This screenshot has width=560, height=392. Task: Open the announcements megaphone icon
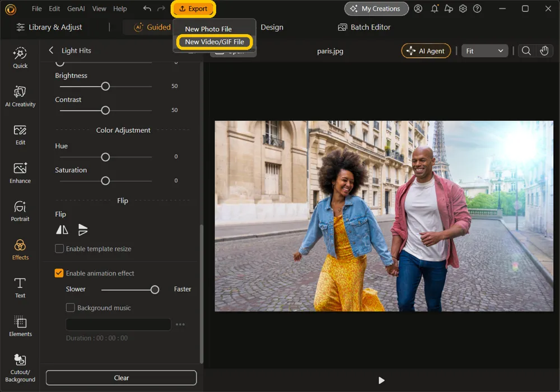pos(449,8)
